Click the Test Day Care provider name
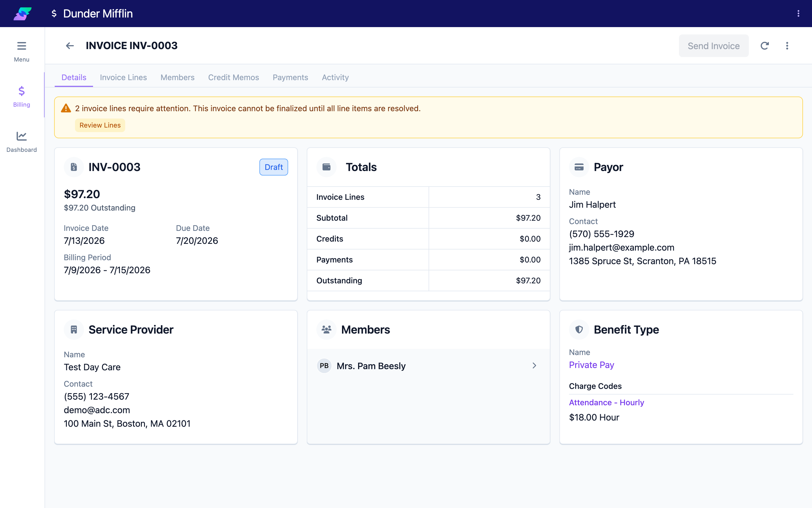The image size is (812, 508). [92, 367]
